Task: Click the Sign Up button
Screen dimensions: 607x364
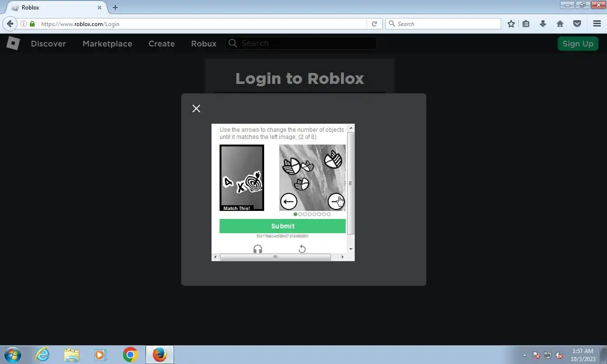Action: click(578, 44)
